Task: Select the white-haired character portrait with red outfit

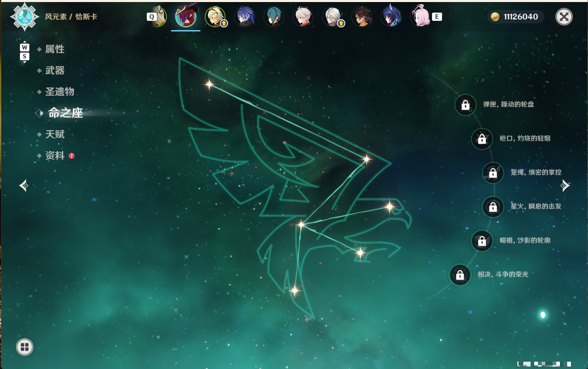Action: [303, 16]
